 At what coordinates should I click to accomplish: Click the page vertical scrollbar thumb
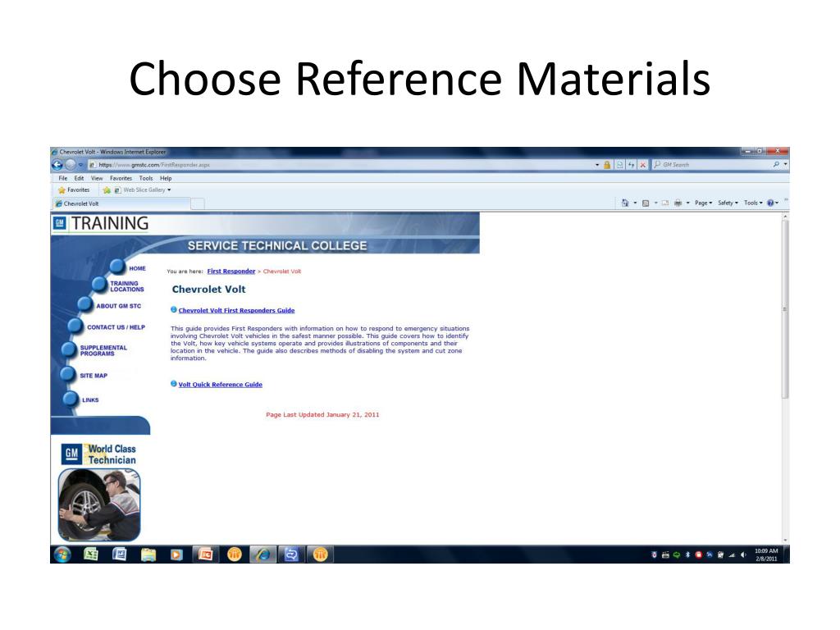(785, 309)
